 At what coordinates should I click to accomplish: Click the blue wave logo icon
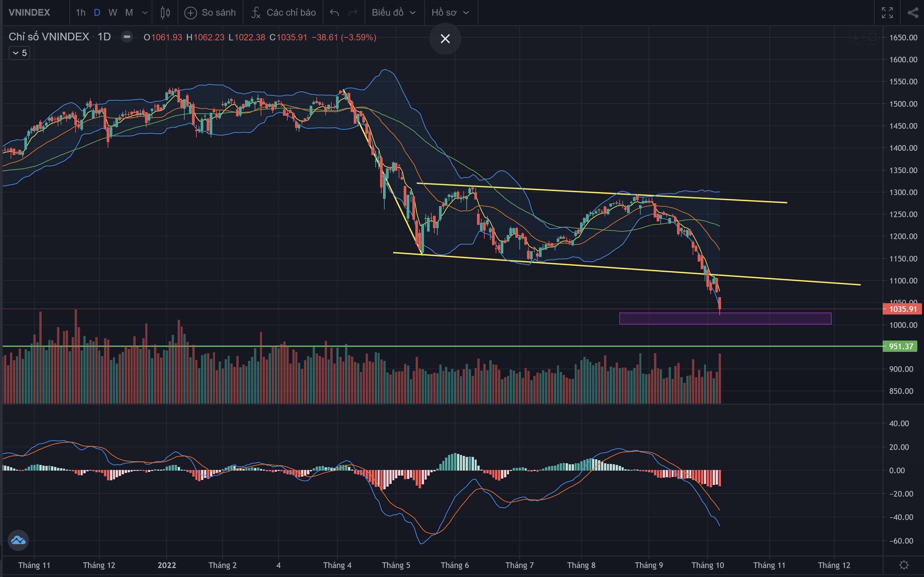[x=18, y=540]
